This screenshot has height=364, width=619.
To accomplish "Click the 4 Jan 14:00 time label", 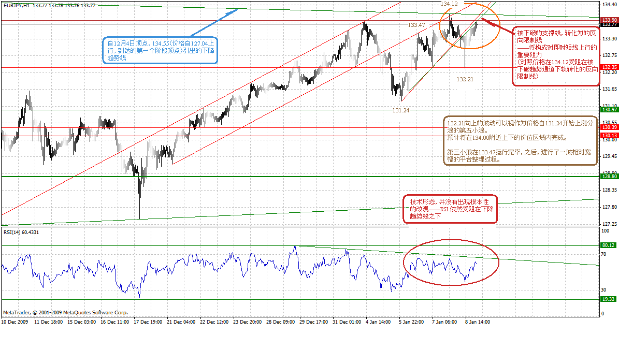I will pos(378,322).
